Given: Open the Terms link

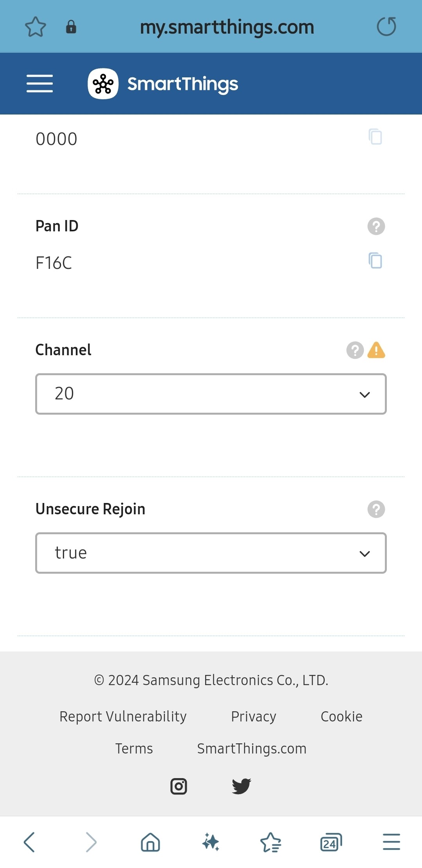Looking at the screenshot, I should point(134,748).
